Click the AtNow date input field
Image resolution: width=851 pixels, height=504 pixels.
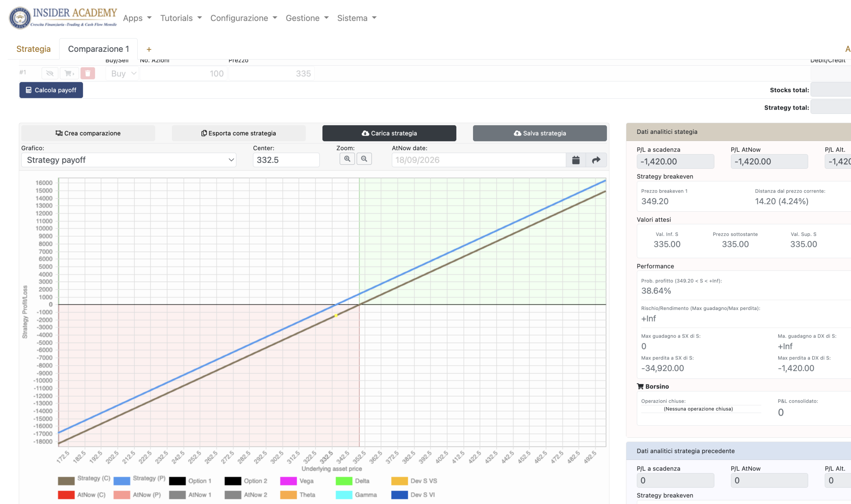click(479, 160)
